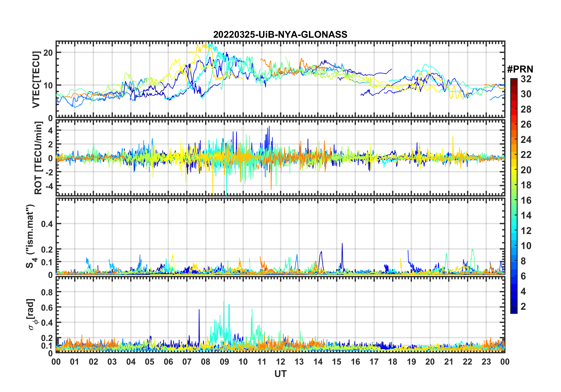The image size is (561, 392).
Task: Click the sigma phi tick label 0.8
Action: [x=47, y=292]
